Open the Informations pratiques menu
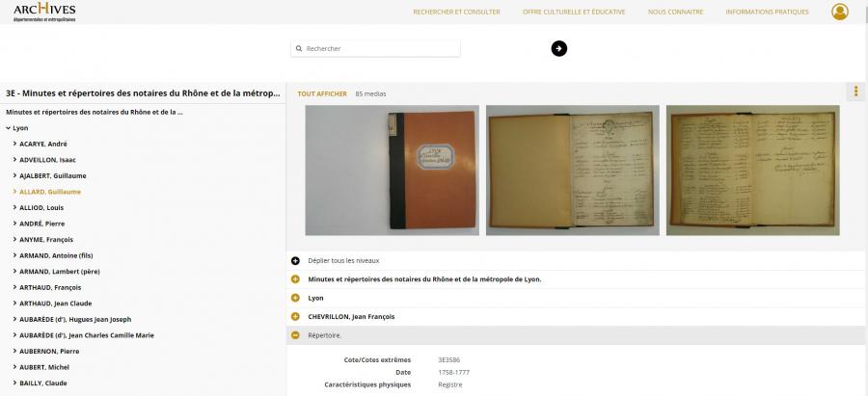The height and width of the screenshot is (396, 868). pos(767,12)
